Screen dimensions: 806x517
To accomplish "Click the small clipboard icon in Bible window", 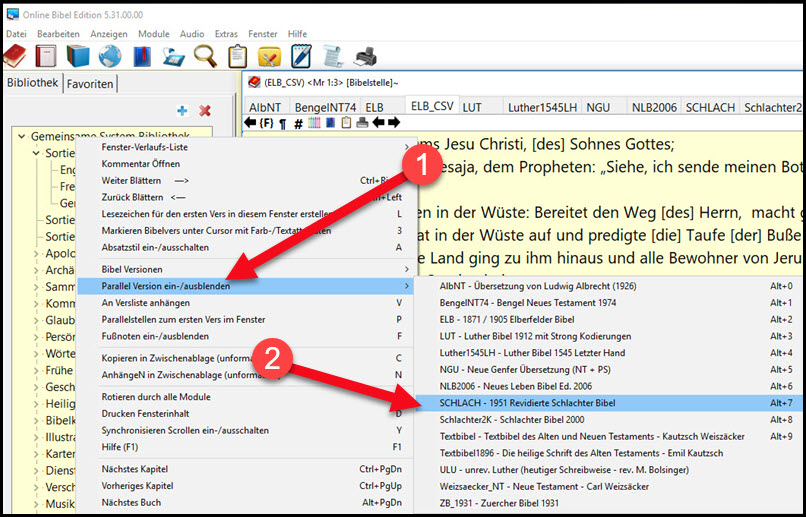I will point(346,123).
